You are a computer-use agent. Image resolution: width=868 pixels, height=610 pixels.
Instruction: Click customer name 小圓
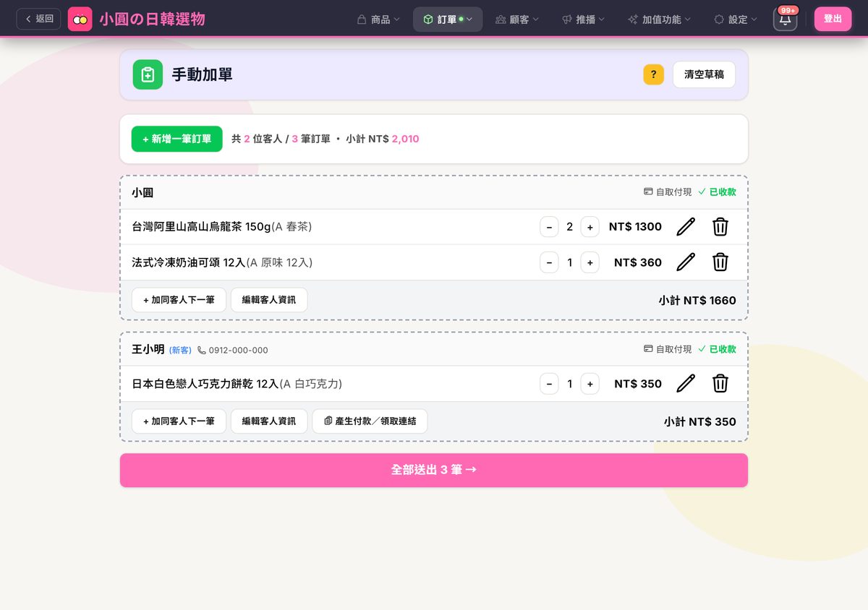[142, 193]
